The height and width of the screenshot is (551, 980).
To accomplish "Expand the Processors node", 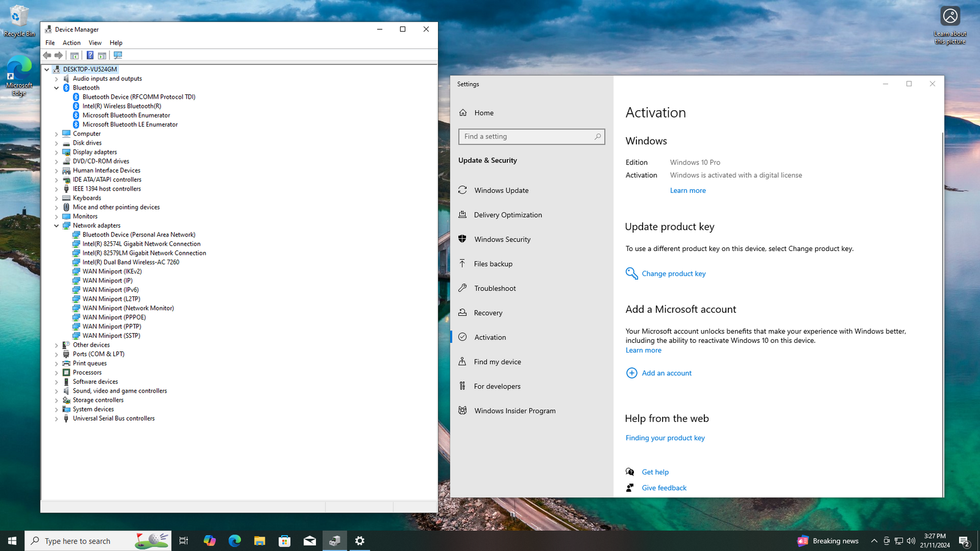I will pos(56,373).
